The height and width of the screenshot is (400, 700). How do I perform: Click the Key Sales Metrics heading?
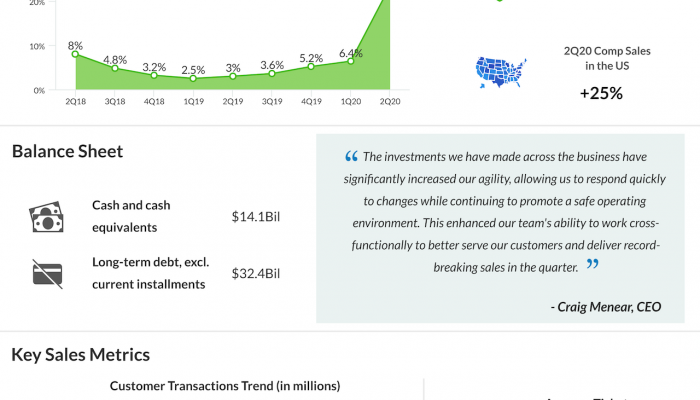coord(80,355)
